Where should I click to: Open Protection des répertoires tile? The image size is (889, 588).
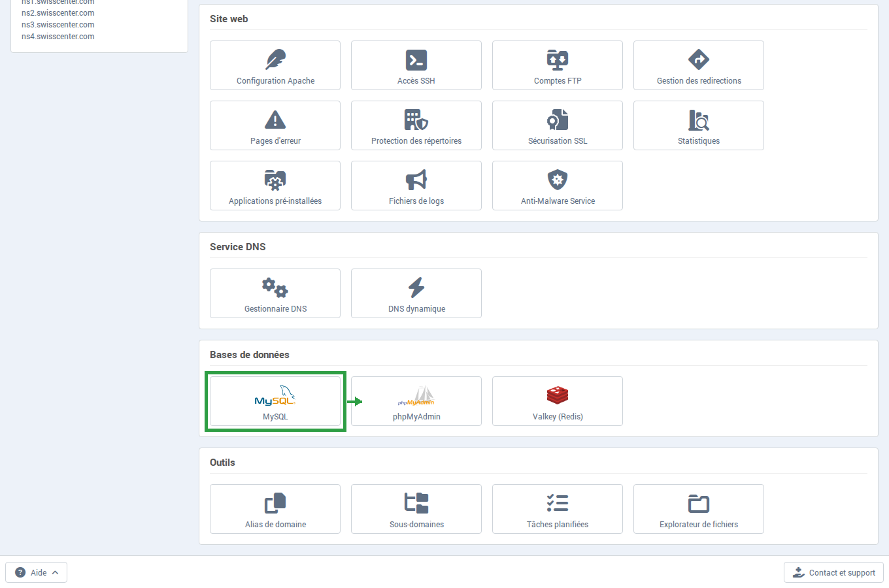416,125
